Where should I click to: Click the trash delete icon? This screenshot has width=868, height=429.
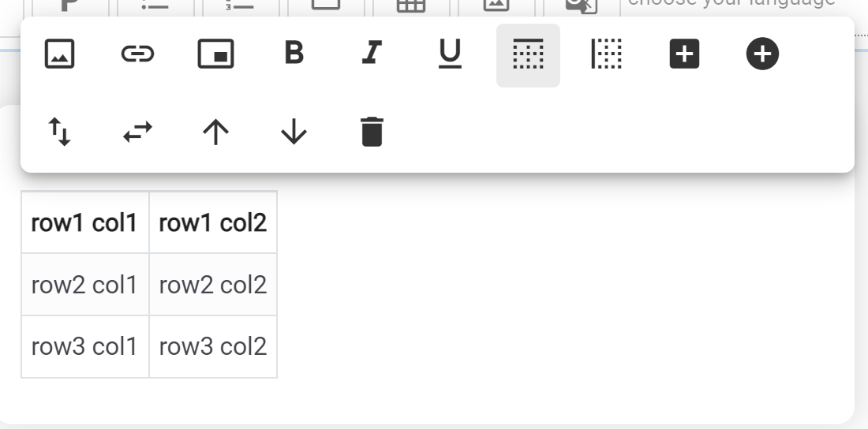(372, 132)
